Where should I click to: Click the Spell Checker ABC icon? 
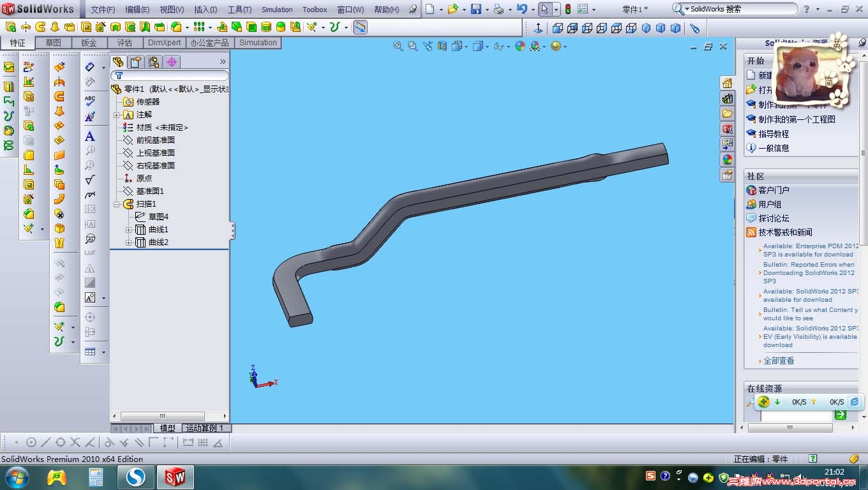coord(90,100)
